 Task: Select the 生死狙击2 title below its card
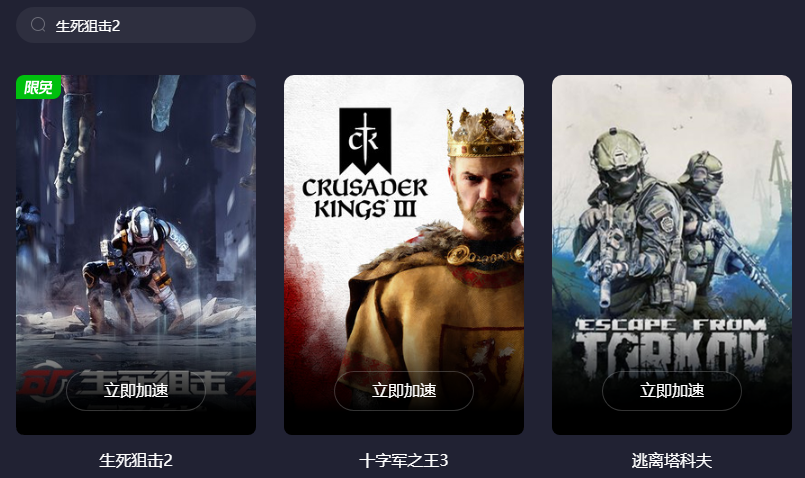point(136,460)
